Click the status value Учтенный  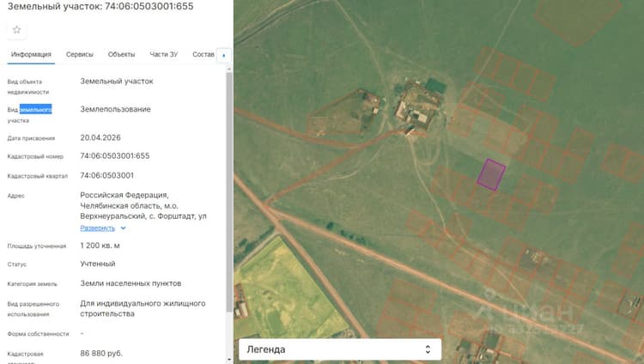pyautogui.click(x=98, y=264)
